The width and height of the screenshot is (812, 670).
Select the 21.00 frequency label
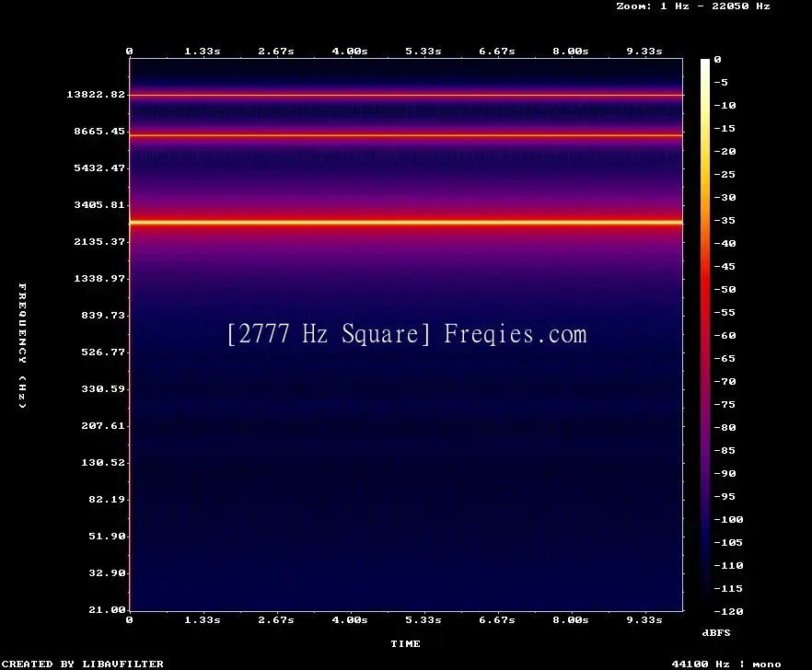point(107,609)
